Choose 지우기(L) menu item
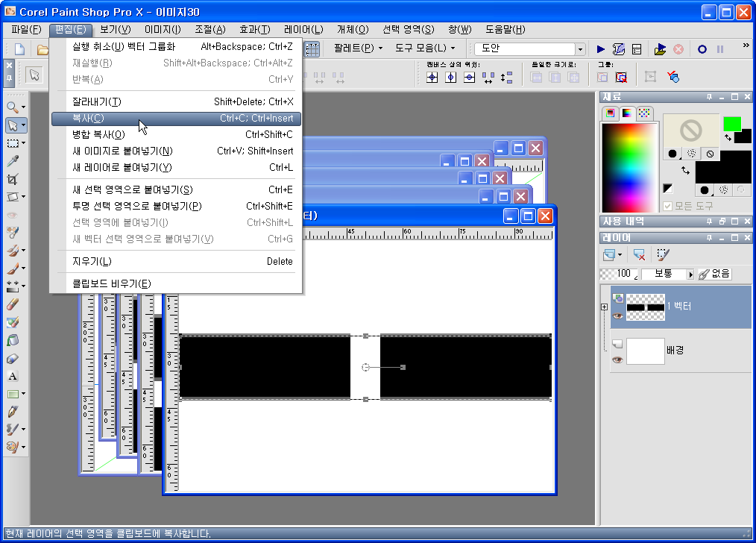Screen dimensions: 756x543 (x=177, y=261)
